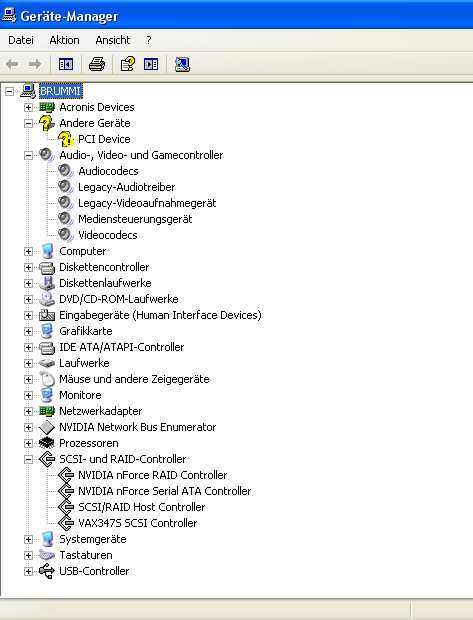This screenshot has width=473, height=620.
Task: Open the Datei menu
Action: click(21, 40)
